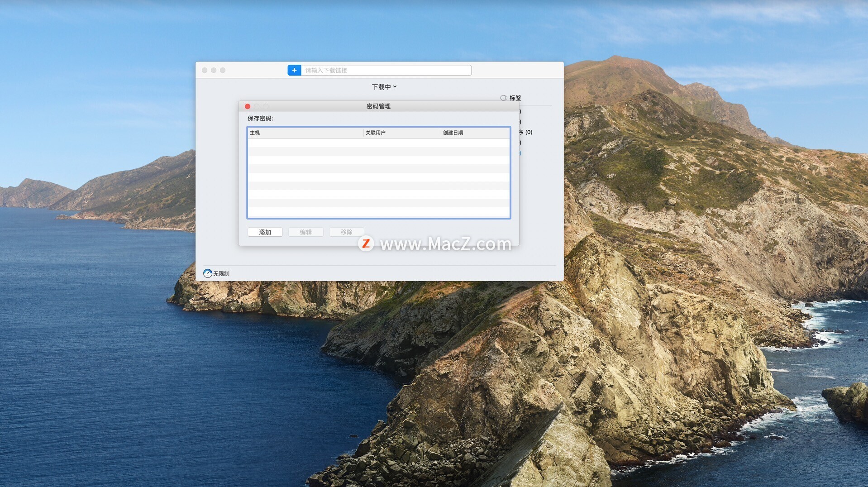Click the 无限制 speed label
Screen dimensions: 868x487
pyautogui.click(x=221, y=274)
